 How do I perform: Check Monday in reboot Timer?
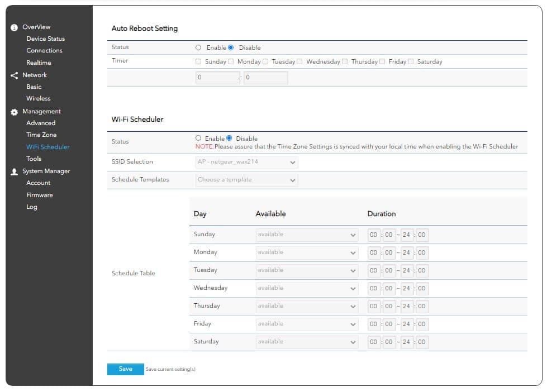(x=231, y=61)
